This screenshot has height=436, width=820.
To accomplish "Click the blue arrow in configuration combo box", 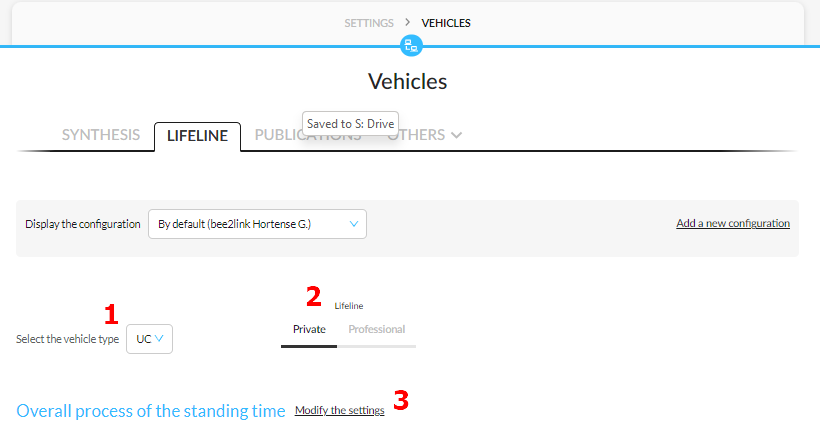I will point(354,224).
